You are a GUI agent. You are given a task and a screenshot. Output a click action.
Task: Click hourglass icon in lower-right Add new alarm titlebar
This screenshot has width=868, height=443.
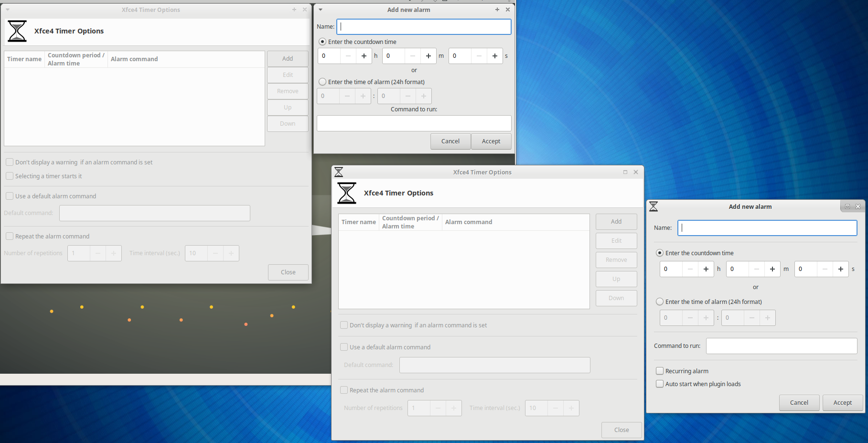click(x=654, y=206)
